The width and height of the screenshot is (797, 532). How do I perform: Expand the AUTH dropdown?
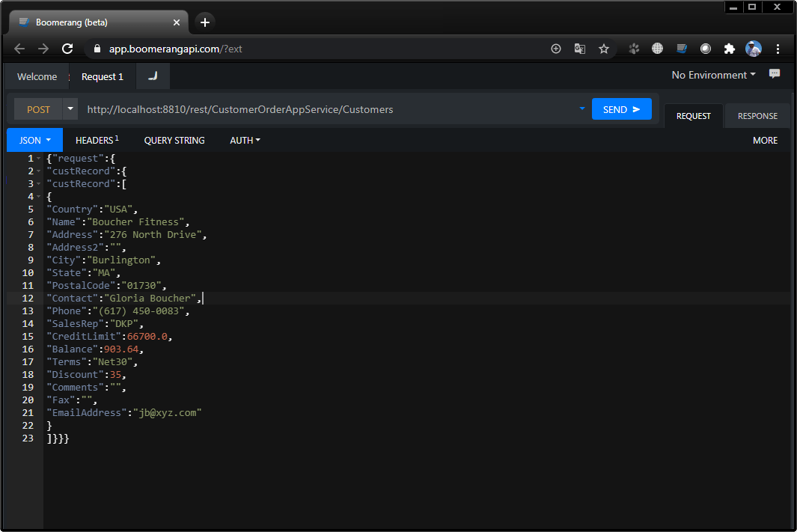(x=245, y=140)
